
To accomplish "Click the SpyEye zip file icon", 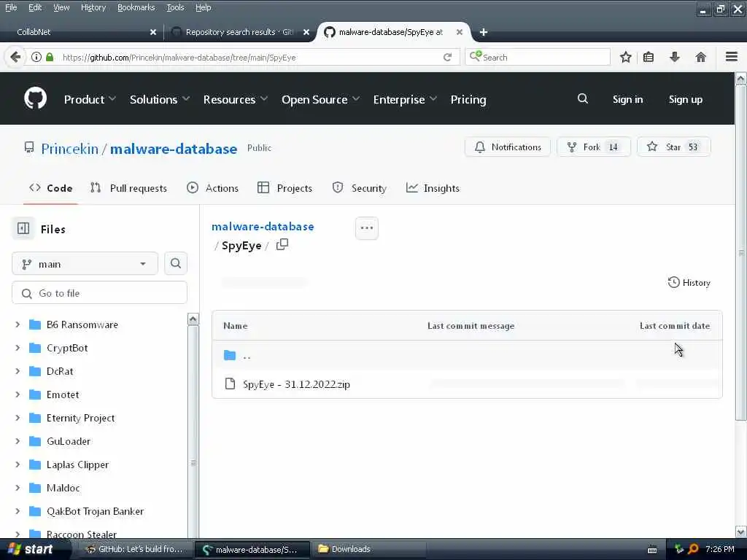I will click(x=230, y=384).
